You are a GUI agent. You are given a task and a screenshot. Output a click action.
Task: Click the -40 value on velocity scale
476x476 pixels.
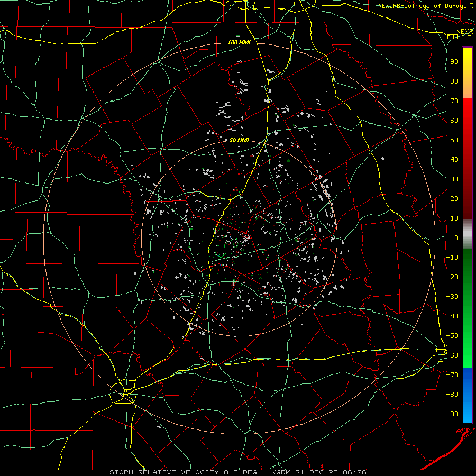452,316
